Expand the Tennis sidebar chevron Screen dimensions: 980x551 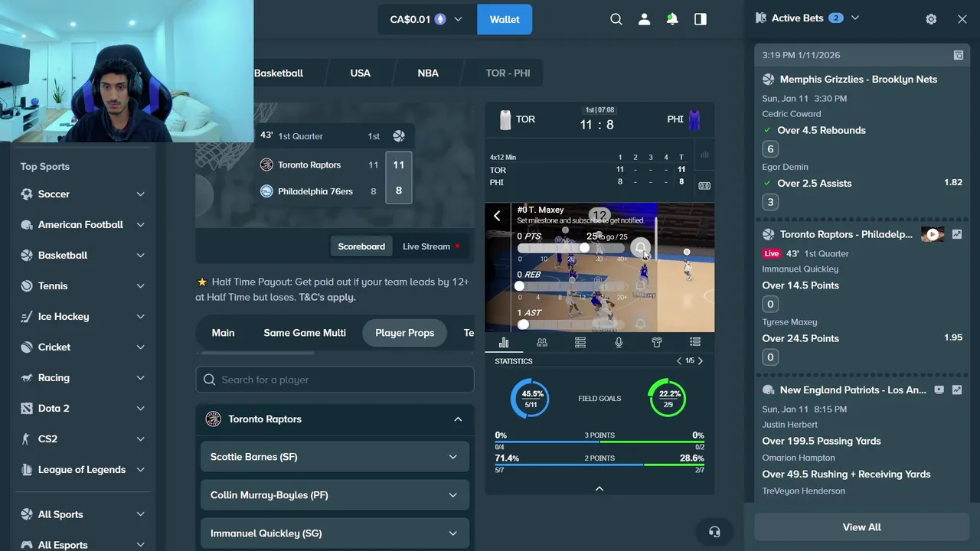(140, 286)
